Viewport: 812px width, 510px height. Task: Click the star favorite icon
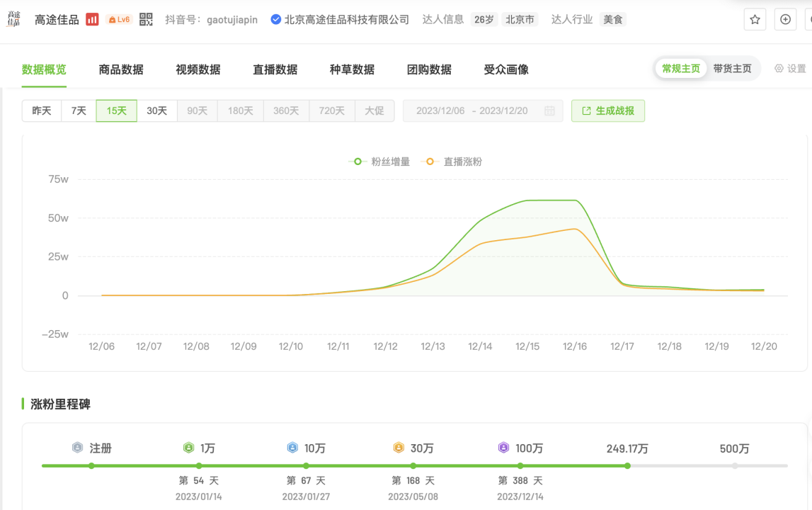(x=755, y=20)
